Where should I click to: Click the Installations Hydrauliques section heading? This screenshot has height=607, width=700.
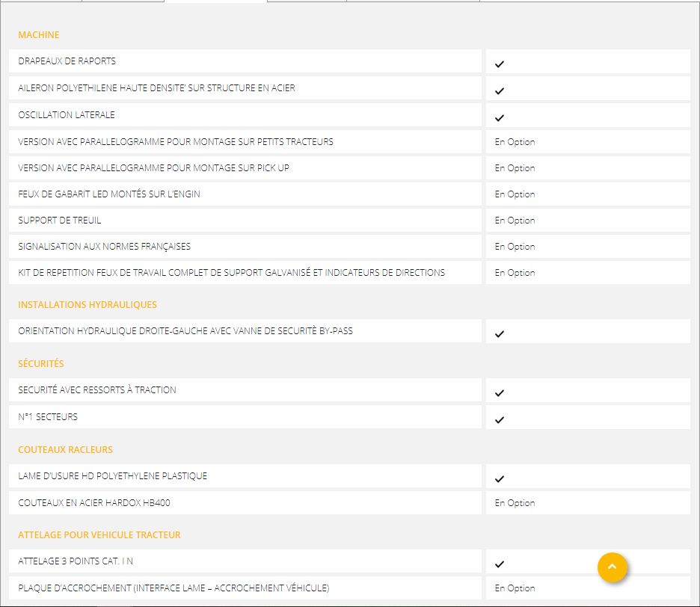coord(87,305)
